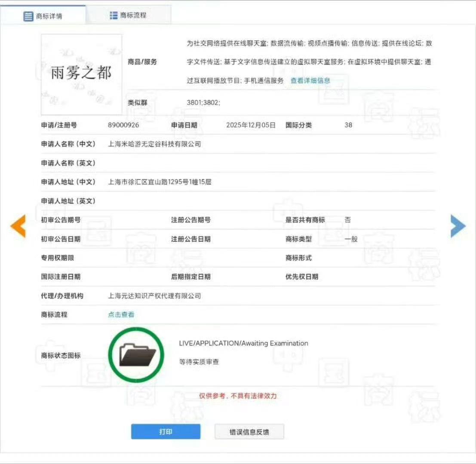Click applicant name 上海米哈游无定谷科技有限公司
The height and width of the screenshot is (464, 476).
click(154, 144)
